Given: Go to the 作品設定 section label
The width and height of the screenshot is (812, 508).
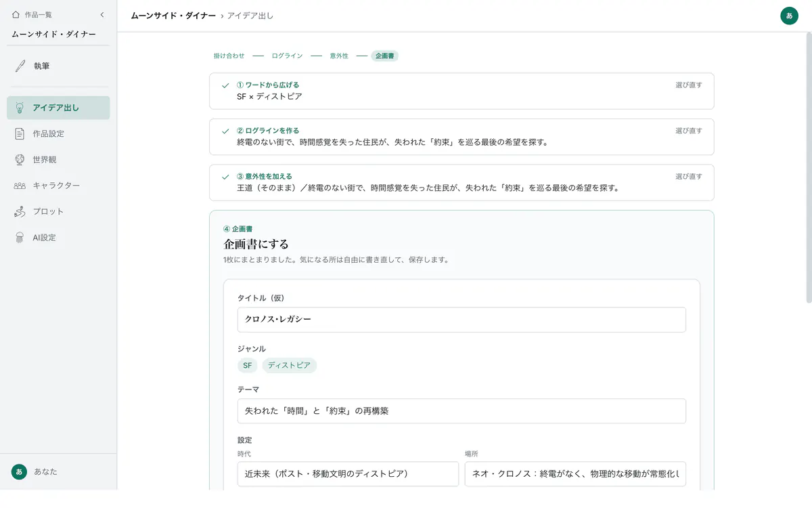Looking at the screenshot, I should (x=49, y=133).
